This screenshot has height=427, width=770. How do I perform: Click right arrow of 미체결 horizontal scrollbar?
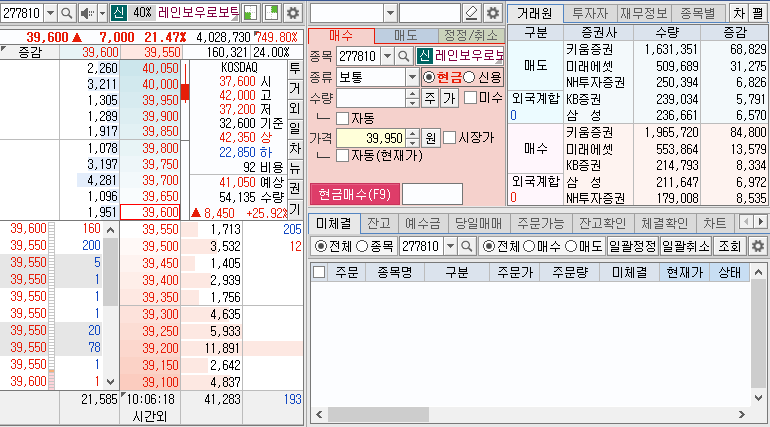(x=742, y=415)
